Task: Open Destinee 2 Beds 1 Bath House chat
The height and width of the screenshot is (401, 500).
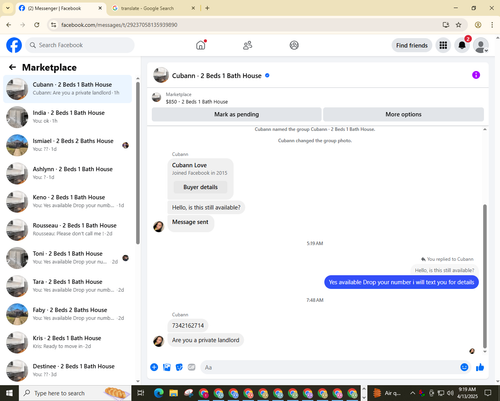Action: point(68,370)
